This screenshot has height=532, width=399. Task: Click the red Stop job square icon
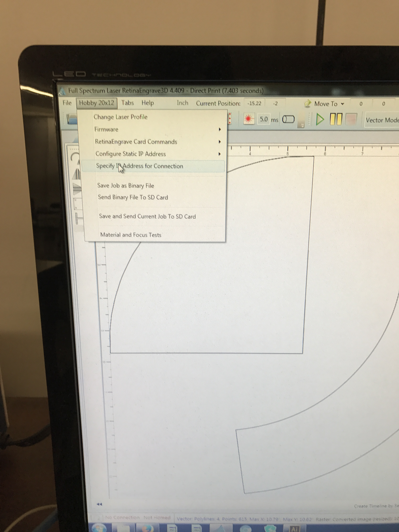pos(351,120)
